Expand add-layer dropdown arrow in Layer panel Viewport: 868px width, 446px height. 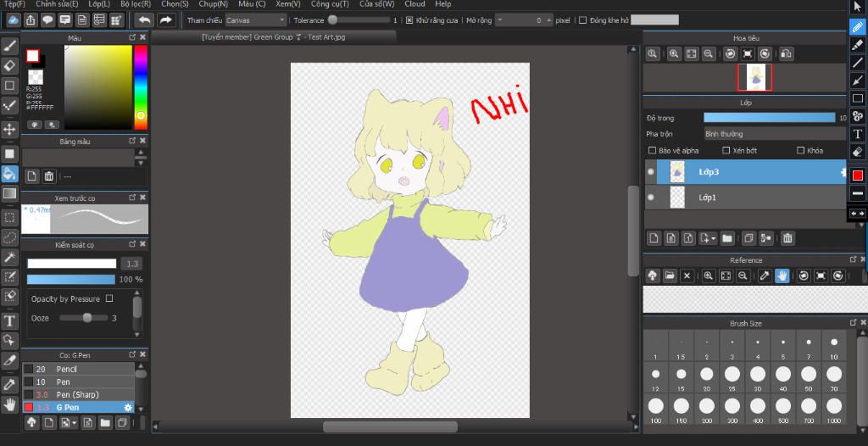(714, 239)
